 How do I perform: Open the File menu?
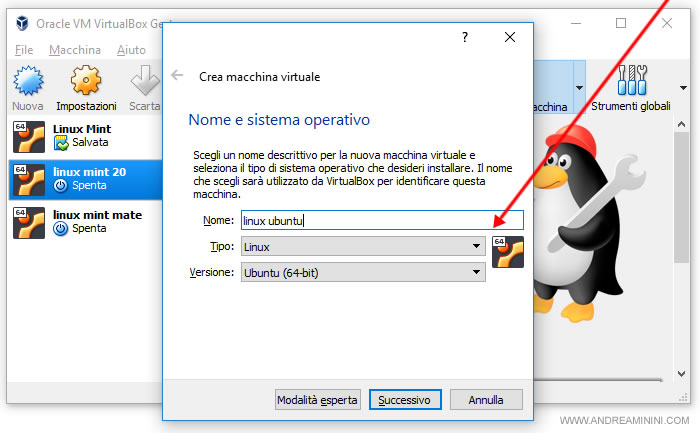point(25,49)
